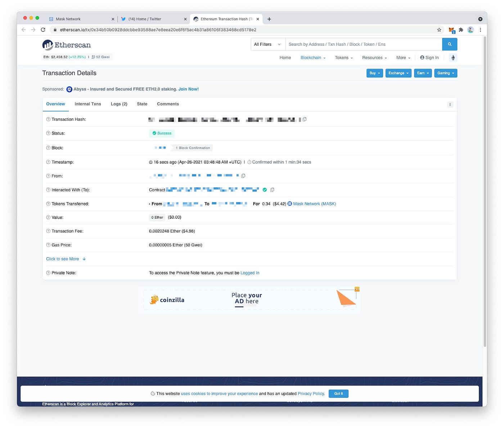This screenshot has width=504, height=429.
Task: Copy the contract address using copy icon
Action: [272, 190]
